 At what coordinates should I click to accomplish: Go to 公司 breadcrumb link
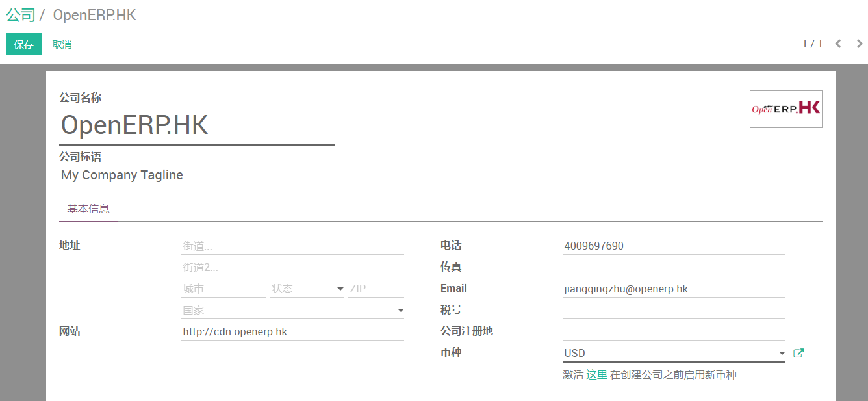[20, 16]
